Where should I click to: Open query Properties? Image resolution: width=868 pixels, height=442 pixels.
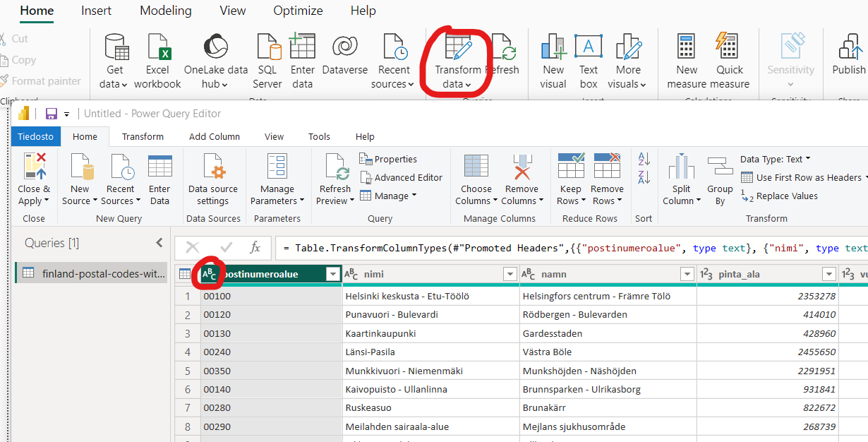point(388,159)
